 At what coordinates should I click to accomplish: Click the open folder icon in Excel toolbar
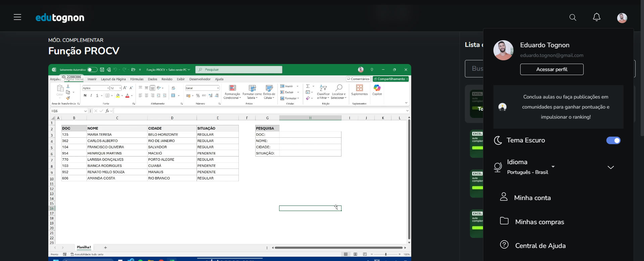click(x=133, y=70)
